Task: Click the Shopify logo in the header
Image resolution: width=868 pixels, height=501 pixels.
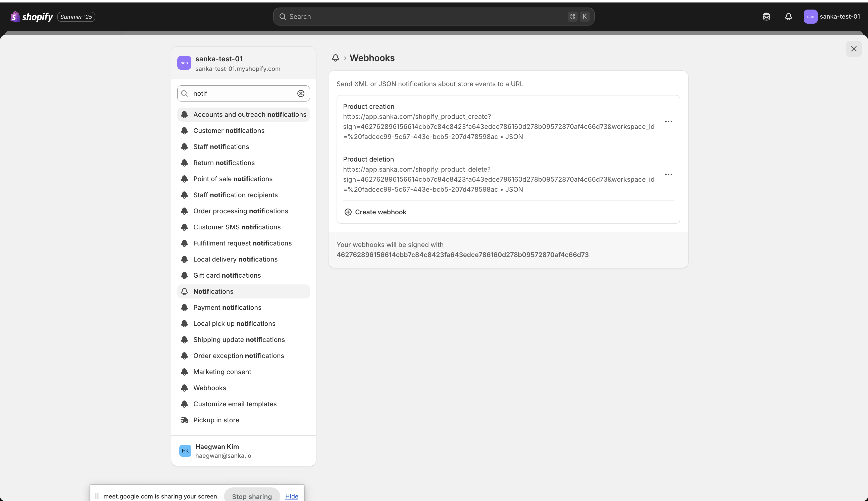Action: 32,17
